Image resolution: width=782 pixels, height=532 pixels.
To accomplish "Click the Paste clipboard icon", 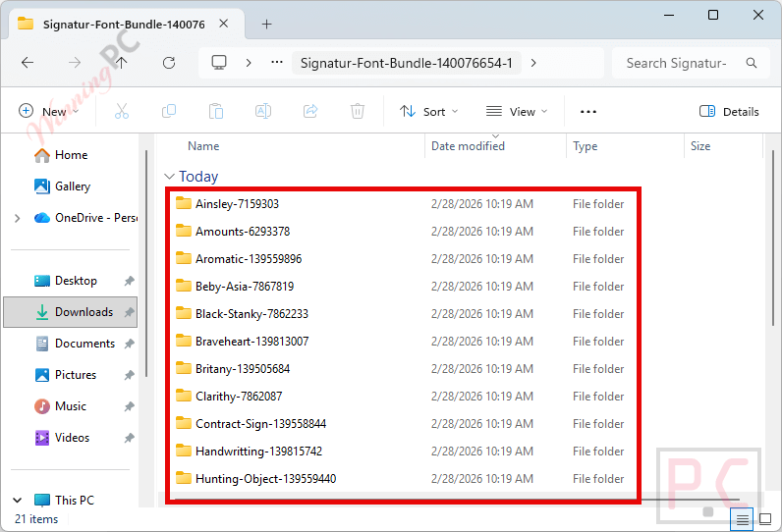I will 216,111.
